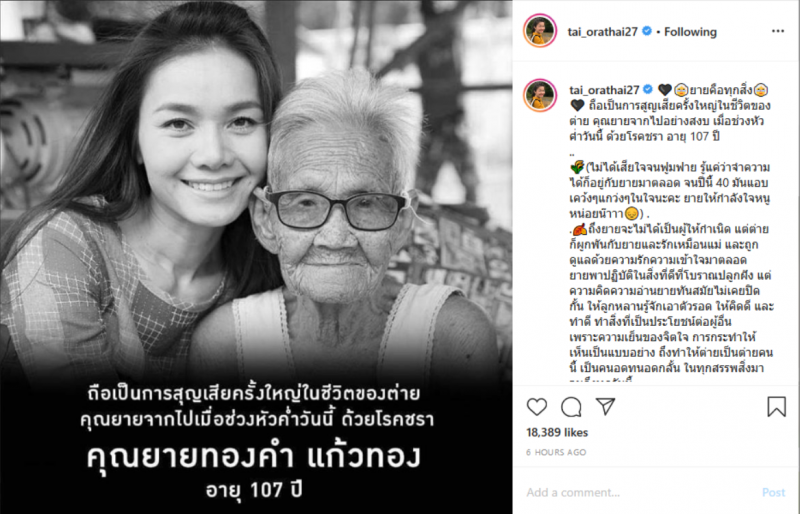Image resolution: width=800 pixels, height=514 pixels.
Task: Focus the Add a comment field
Action: pyautogui.click(x=640, y=492)
